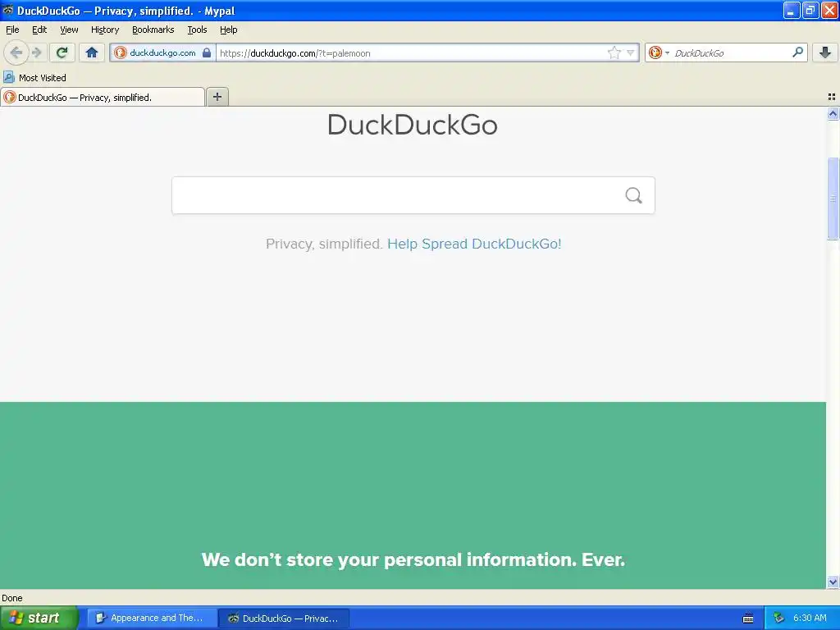Viewport: 840px width, 630px height.
Task: Click the Forward navigation arrow
Action: pyautogui.click(x=36, y=52)
